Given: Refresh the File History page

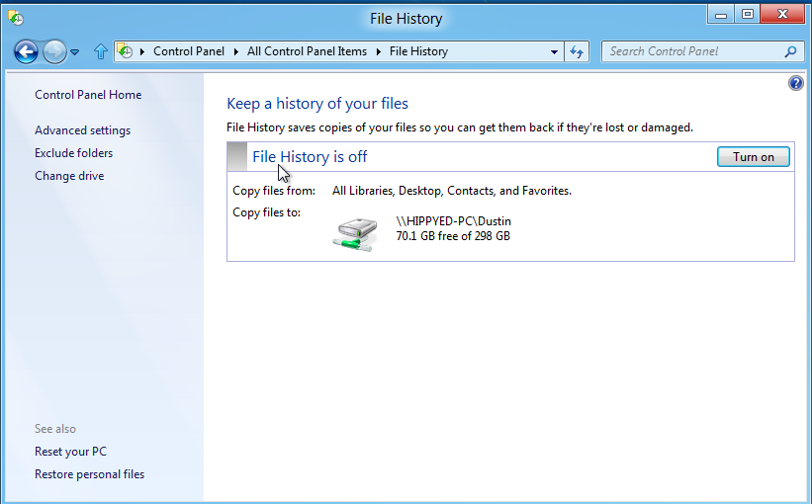Looking at the screenshot, I should (x=578, y=51).
